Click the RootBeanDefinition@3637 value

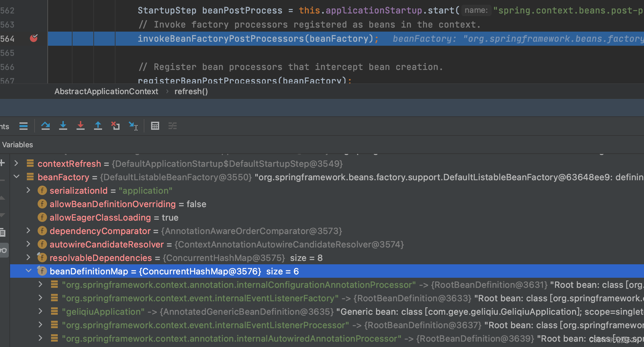(423, 325)
